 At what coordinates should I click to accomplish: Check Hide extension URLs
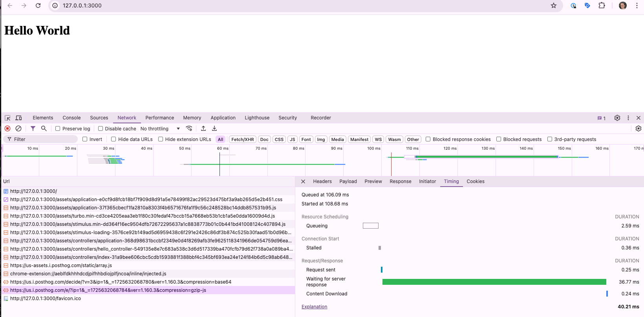pos(161,139)
